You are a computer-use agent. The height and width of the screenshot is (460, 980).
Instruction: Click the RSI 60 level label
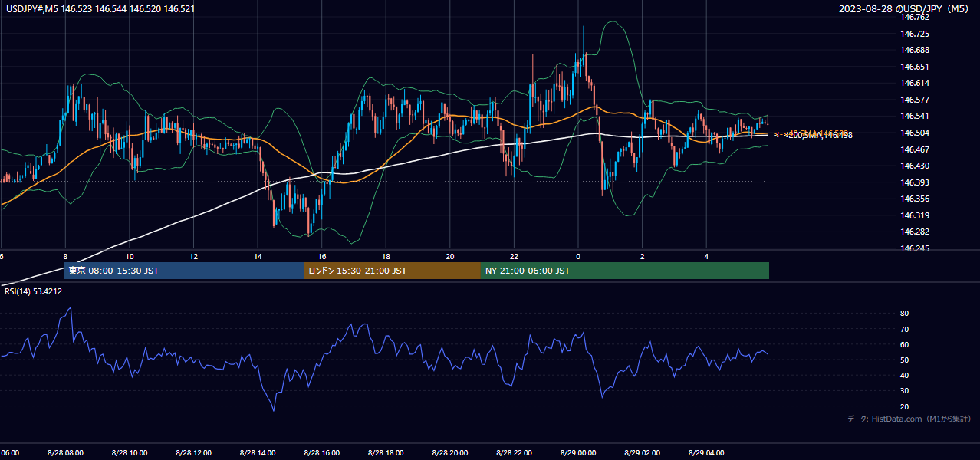point(904,344)
